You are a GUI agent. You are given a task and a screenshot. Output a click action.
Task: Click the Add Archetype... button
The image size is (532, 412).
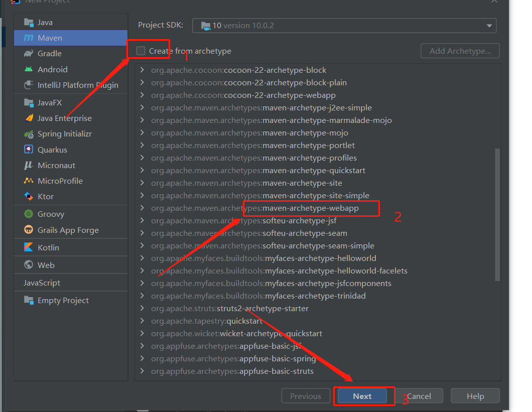pos(460,51)
